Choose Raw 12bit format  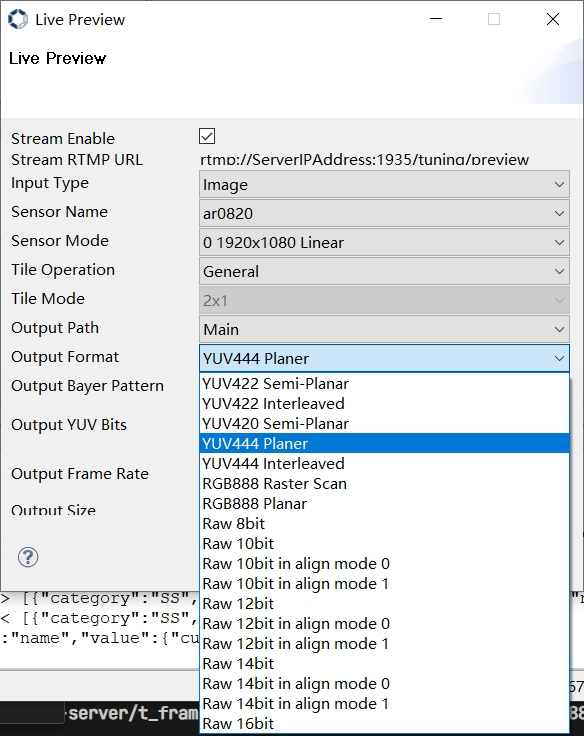384,604
